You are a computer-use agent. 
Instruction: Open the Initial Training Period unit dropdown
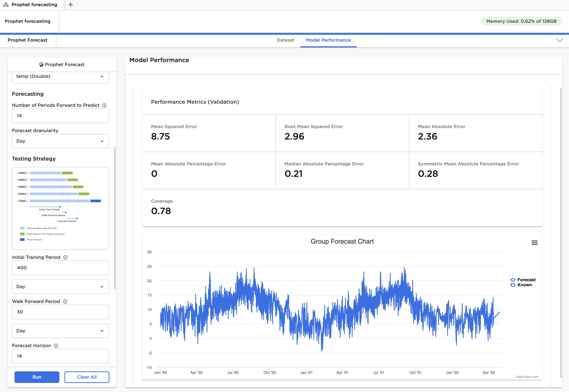(x=60, y=287)
